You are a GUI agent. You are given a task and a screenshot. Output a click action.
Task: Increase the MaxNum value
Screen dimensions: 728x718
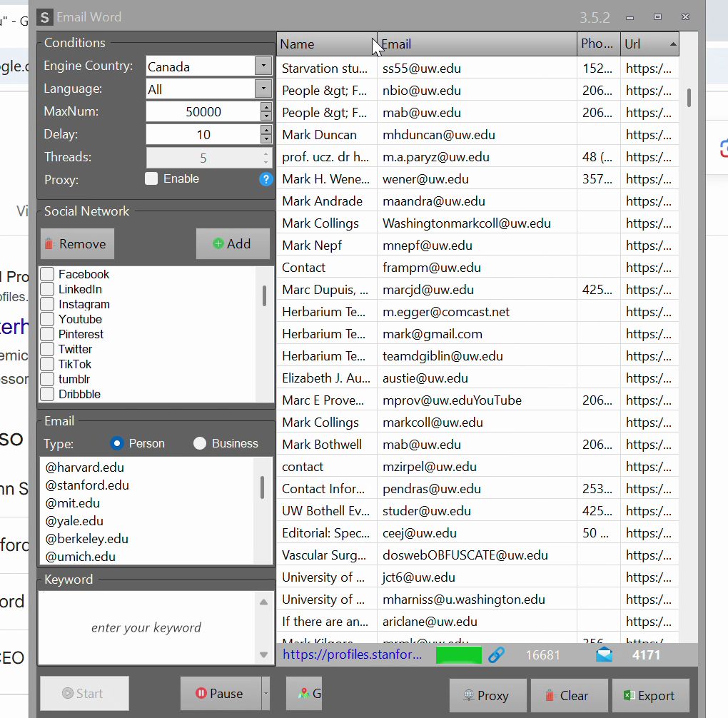266,107
